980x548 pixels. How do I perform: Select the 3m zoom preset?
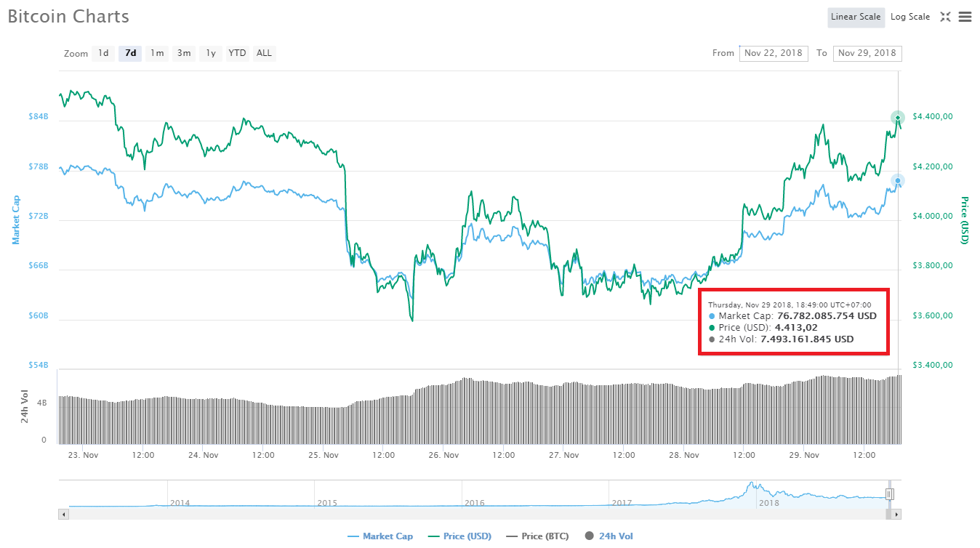pyautogui.click(x=183, y=53)
